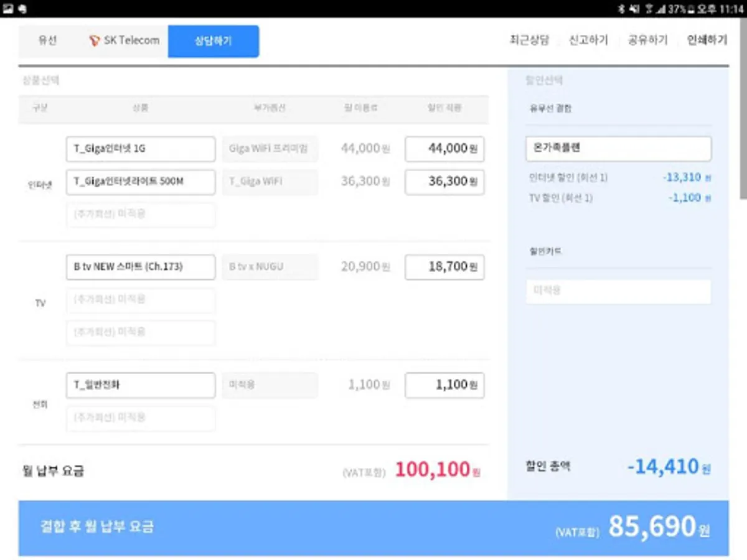
Task: Tap the battery icon in the status bar
Action: tap(690, 9)
